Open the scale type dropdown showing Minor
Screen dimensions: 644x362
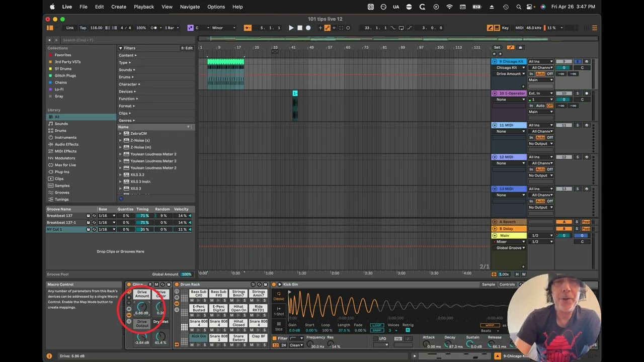pos(224,28)
